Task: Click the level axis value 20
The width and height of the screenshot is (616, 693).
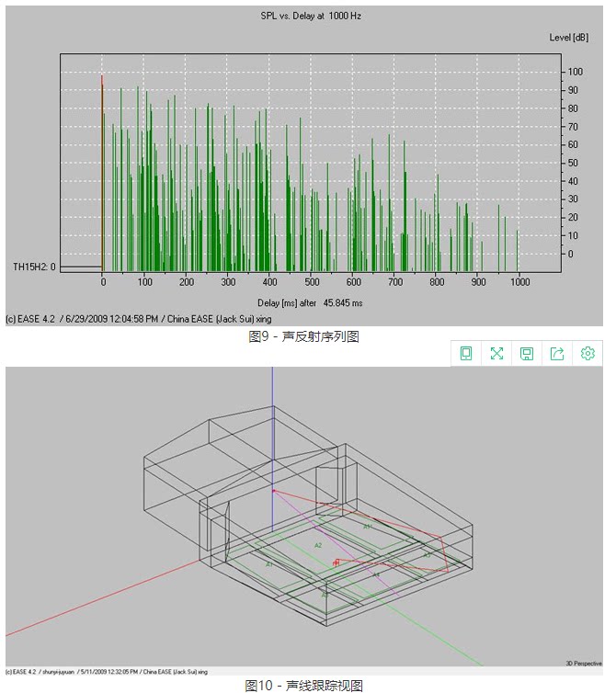Action: pyautogui.click(x=573, y=218)
